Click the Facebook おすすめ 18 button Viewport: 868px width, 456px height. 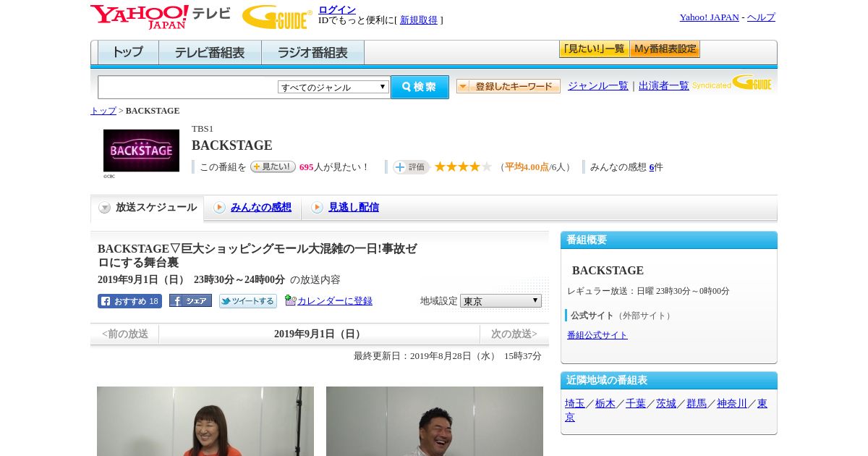(x=129, y=301)
